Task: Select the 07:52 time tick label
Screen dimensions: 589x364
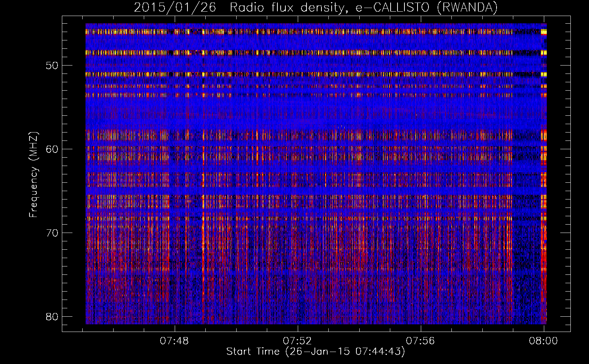Action: pyautogui.click(x=297, y=341)
